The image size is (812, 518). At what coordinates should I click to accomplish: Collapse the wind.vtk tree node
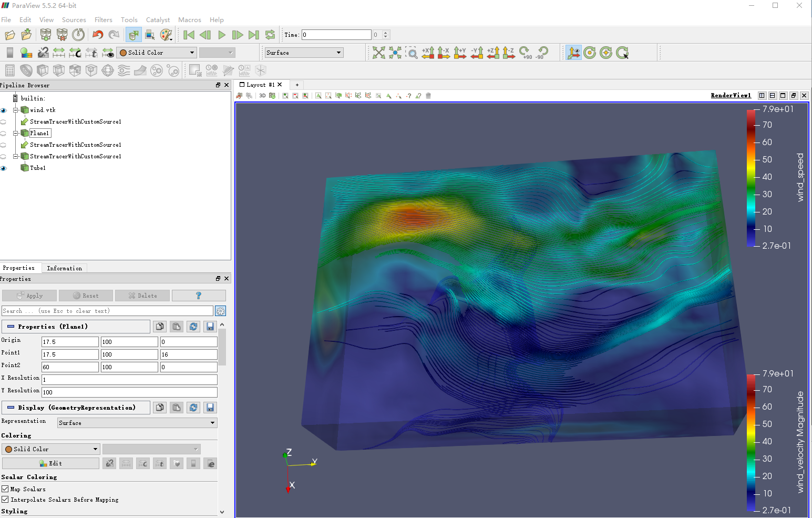pos(16,110)
